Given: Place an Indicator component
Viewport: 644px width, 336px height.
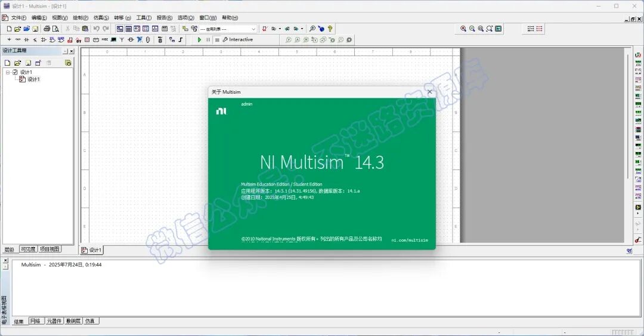Looking at the screenshot, I should 87,40.
